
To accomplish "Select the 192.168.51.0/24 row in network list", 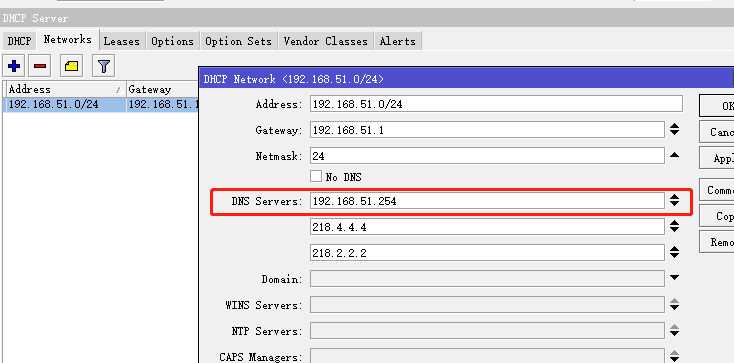I will tap(102, 104).
